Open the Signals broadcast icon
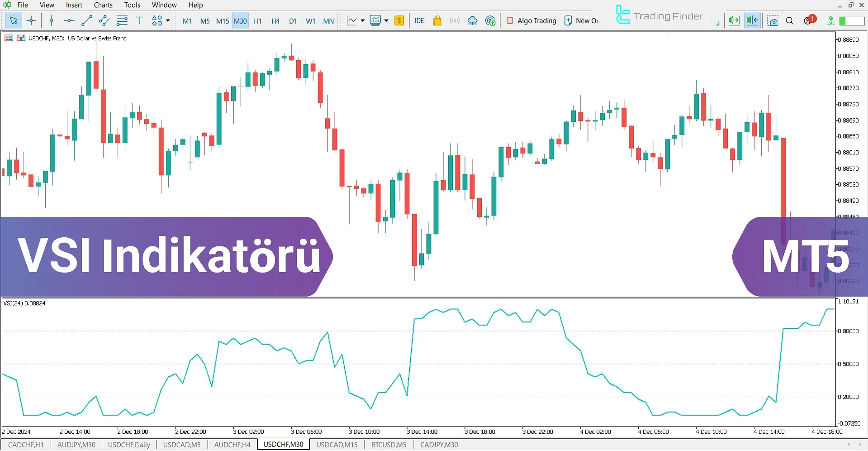The width and height of the screenshot is (868, 451). click(x=455, y=20)
